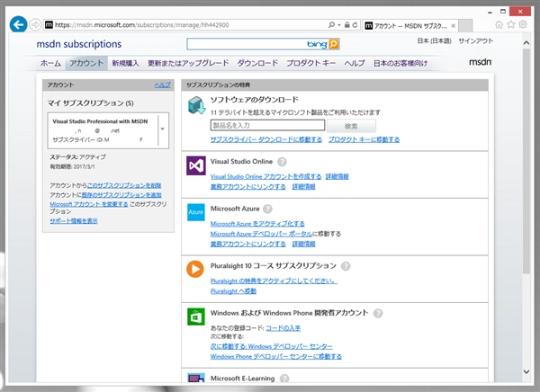Open the プロダクト キー menu item

click(x=311, y=63)
